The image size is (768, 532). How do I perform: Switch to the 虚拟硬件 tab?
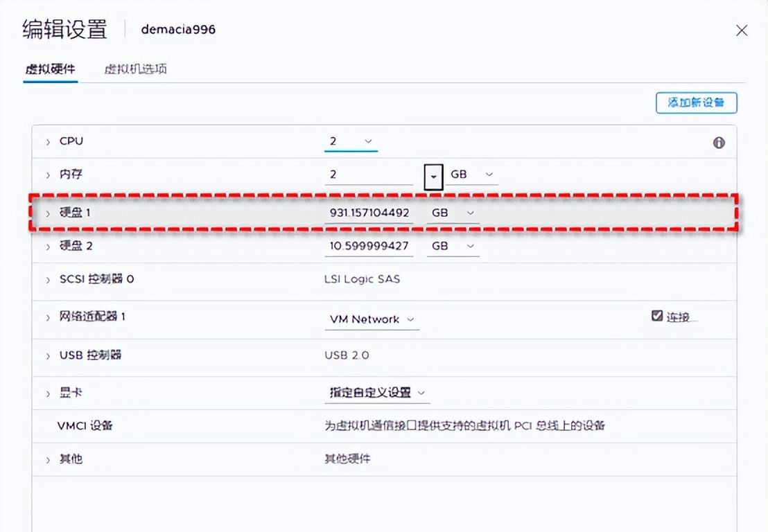pyautogui.click(x=50, y=69)
